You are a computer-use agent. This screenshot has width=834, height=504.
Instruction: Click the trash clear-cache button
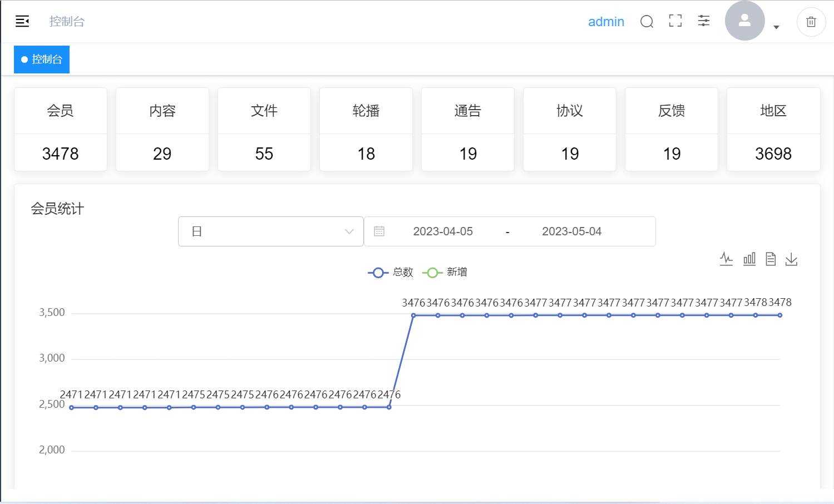811,22
